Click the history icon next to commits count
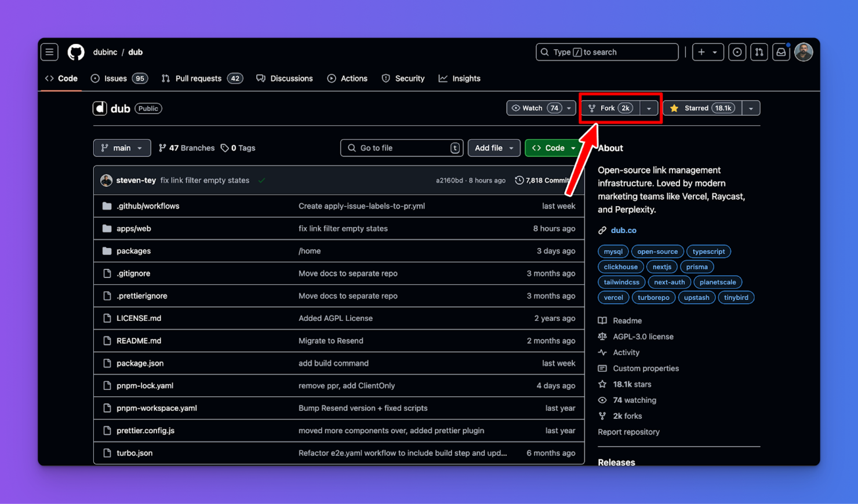The height and width of the screenshot is (504, 858). (519, 180)
